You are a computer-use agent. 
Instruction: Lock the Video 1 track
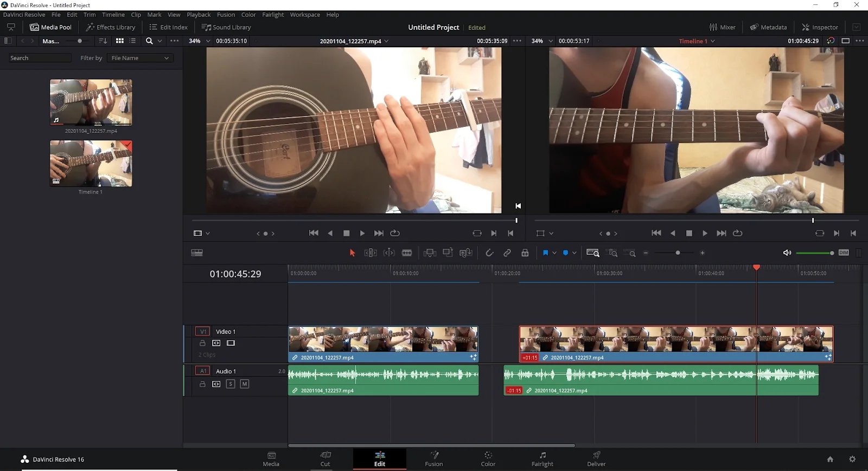click(x=202, y=343)
